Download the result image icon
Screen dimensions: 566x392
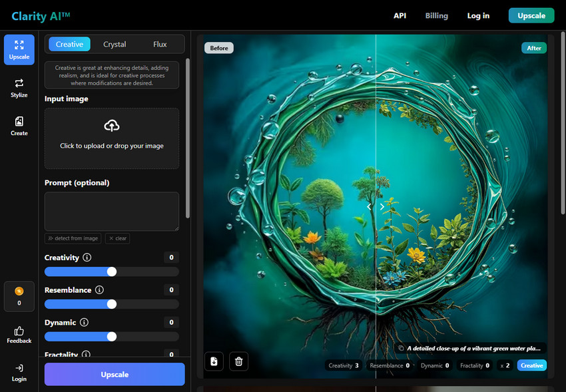tap(214, 361)
